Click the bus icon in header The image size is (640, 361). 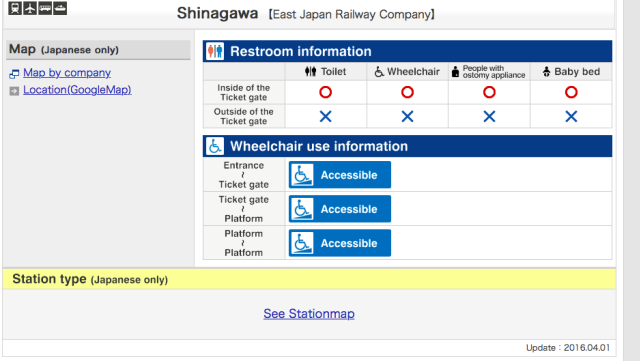point(45,8)
